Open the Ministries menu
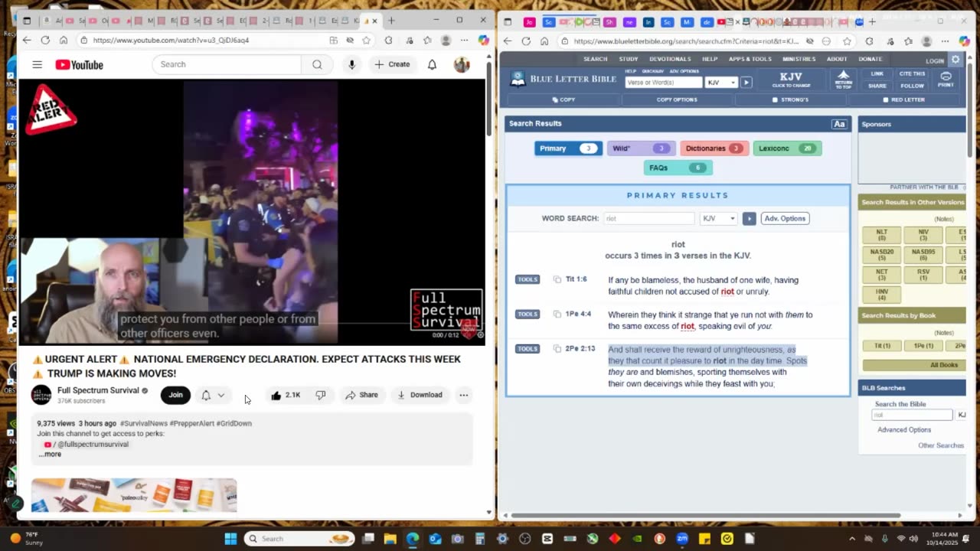Screen dimensions: 980x551 coord(799,59)
